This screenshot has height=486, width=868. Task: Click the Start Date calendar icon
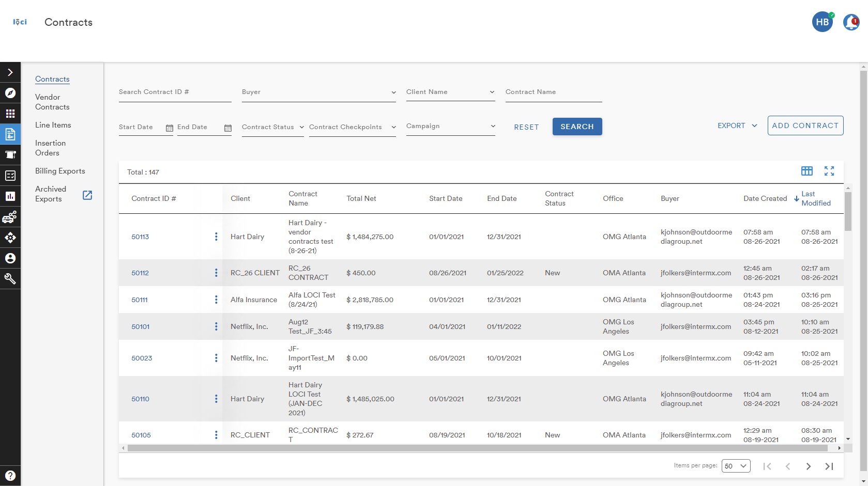point(169,128)
